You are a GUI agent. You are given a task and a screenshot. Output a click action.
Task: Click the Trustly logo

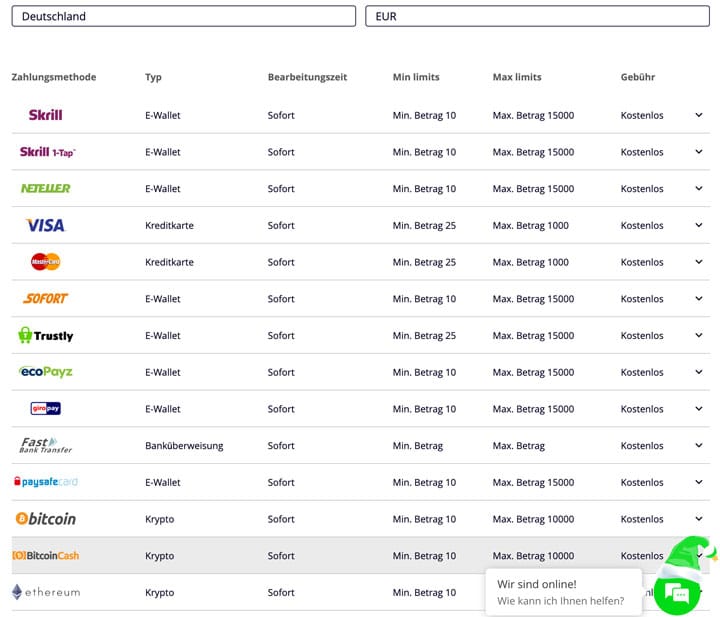(45, 336)
